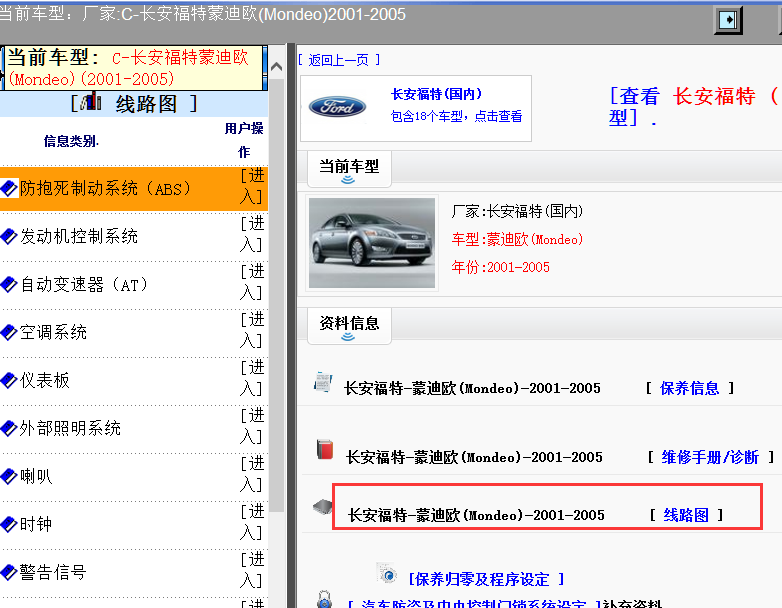Click the 线路图 panel header text
The height and width of the screenshot is (608, 782).
(x=147, y=104)
